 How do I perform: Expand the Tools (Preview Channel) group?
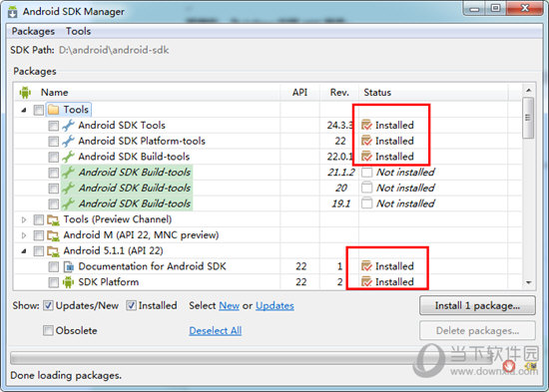coord(24,219)
